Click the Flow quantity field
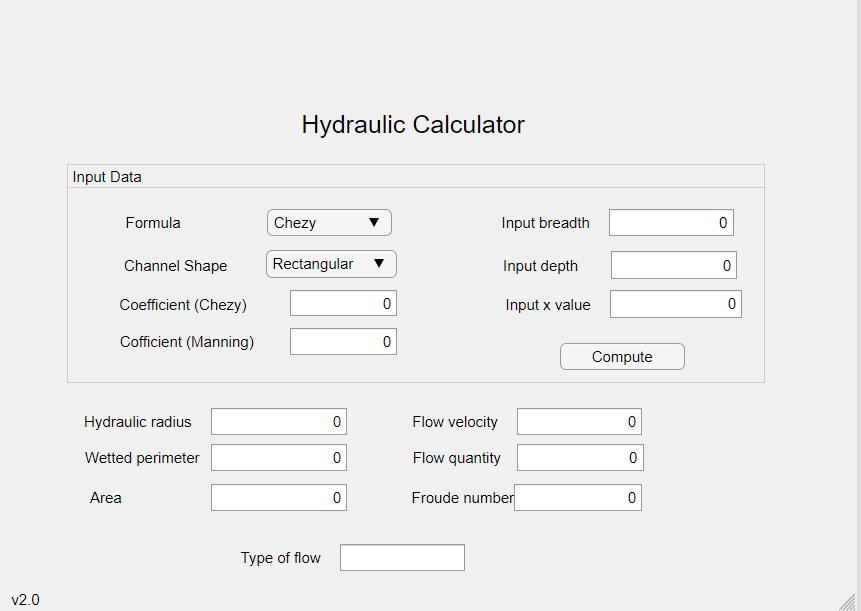Screen dimensions: 861x611 (580, 458)
